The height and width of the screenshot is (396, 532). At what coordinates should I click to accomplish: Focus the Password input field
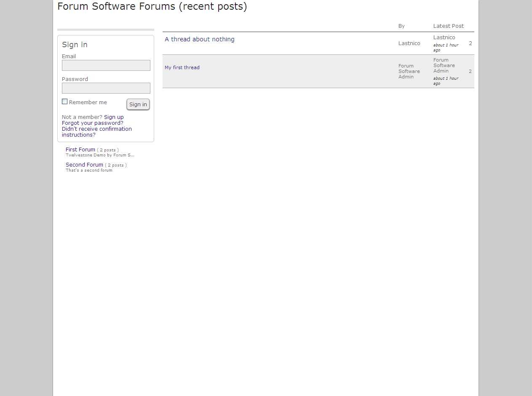106,88
